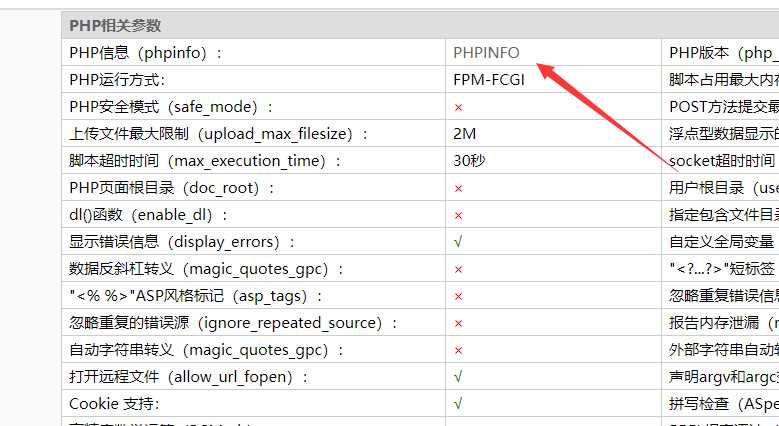Click the PHP相关参数 section header

click(x=115, y=25)
